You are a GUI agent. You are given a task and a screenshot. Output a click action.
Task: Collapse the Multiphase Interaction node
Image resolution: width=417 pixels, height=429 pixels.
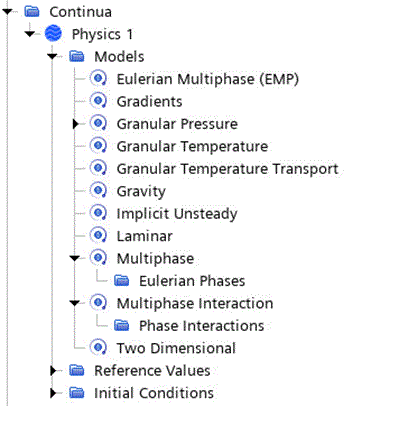[75, 303]
